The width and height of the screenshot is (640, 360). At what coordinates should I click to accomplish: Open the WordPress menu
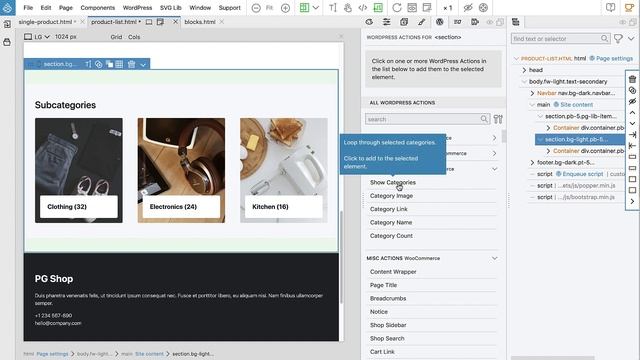coord(137,8)
